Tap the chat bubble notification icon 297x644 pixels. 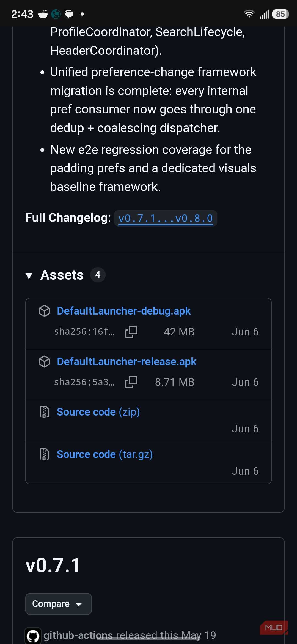point(69,14)
